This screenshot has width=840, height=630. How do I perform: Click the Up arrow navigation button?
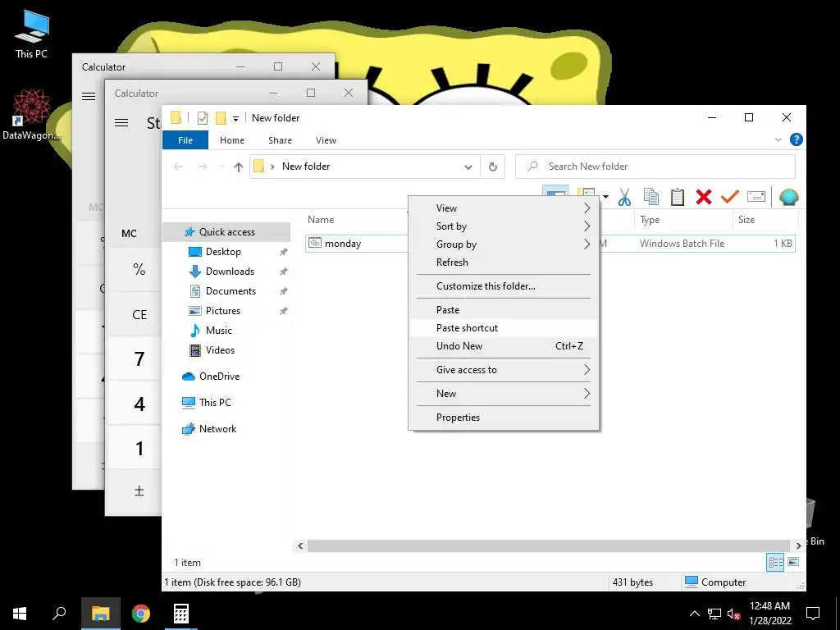click(x=239, y=167)
